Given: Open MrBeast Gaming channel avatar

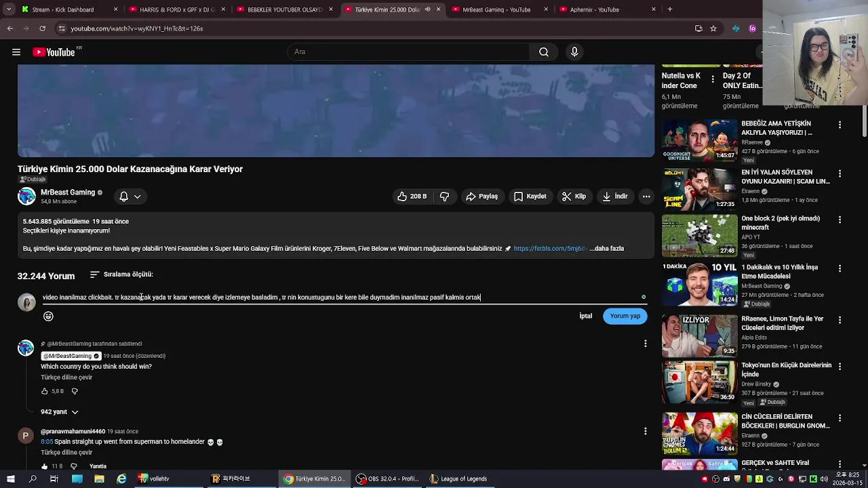Looking at the screenshot, I should pyautogui.click(x=26, y=197).
